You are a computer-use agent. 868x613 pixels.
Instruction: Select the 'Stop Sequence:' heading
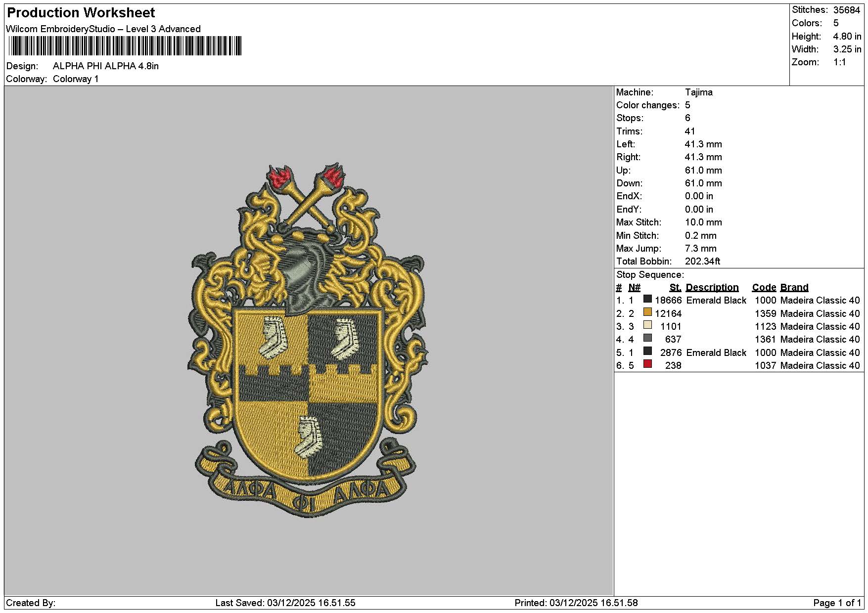click(x=650, y=275)
